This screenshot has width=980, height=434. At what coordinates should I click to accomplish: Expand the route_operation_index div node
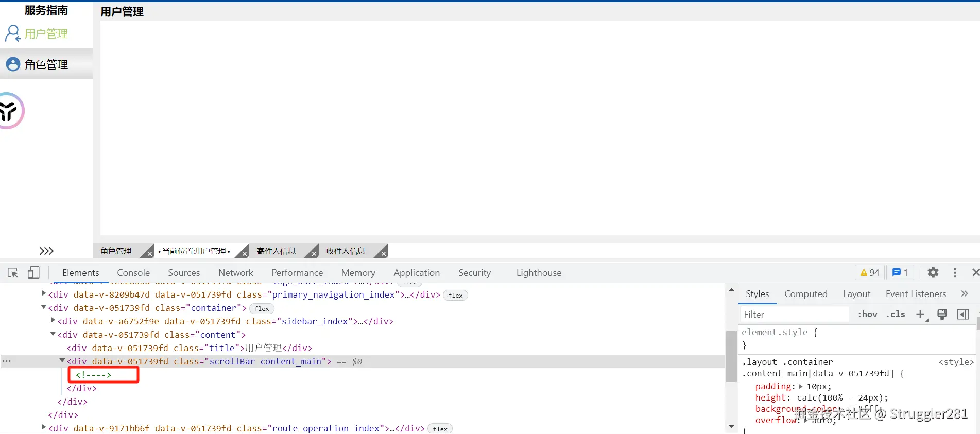[x=44, y=427]
